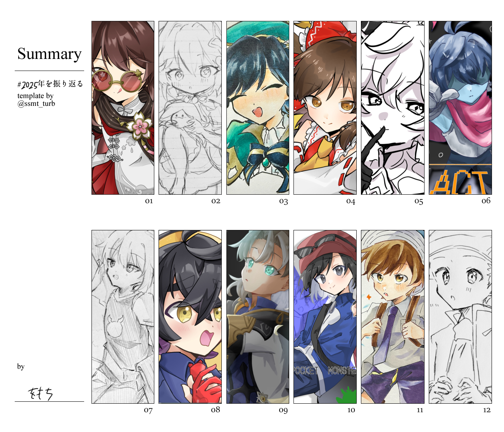504x432 pixels.
Task: Click the number label 06
Action: click(486, 200)
